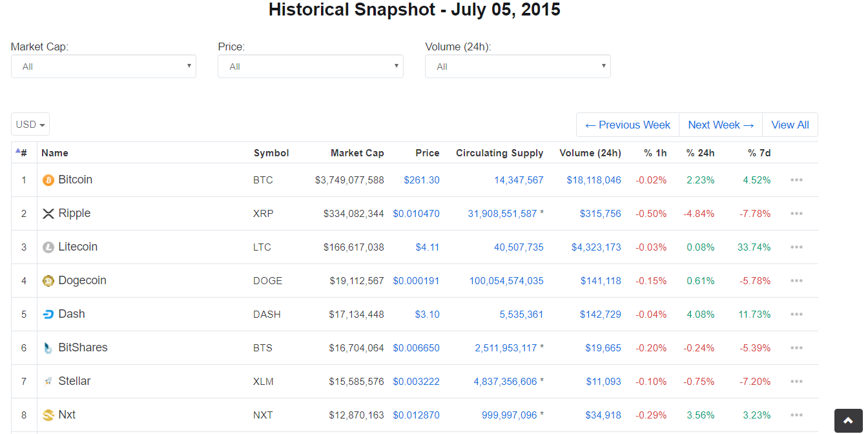
Task: Open the three-dot menu for Ripple row
Action: tap(796, 214)
